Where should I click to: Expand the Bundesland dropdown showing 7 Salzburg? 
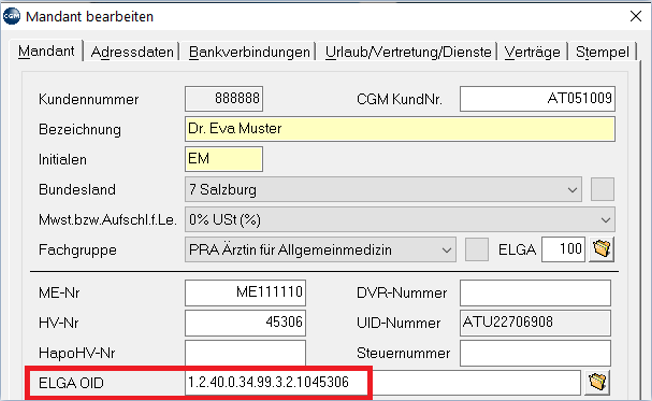pyautogui.click(x=383, y=190)
